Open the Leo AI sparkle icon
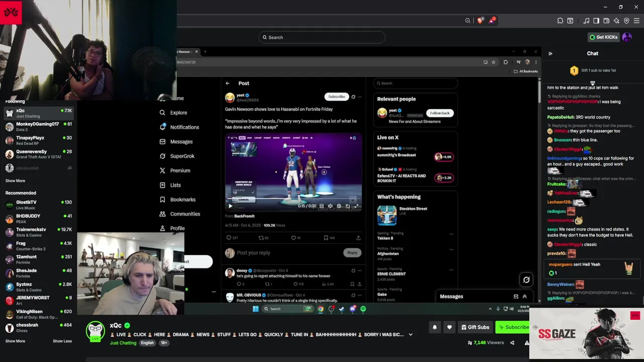Viewport: 644px width, 362px height. pos(616,21)
